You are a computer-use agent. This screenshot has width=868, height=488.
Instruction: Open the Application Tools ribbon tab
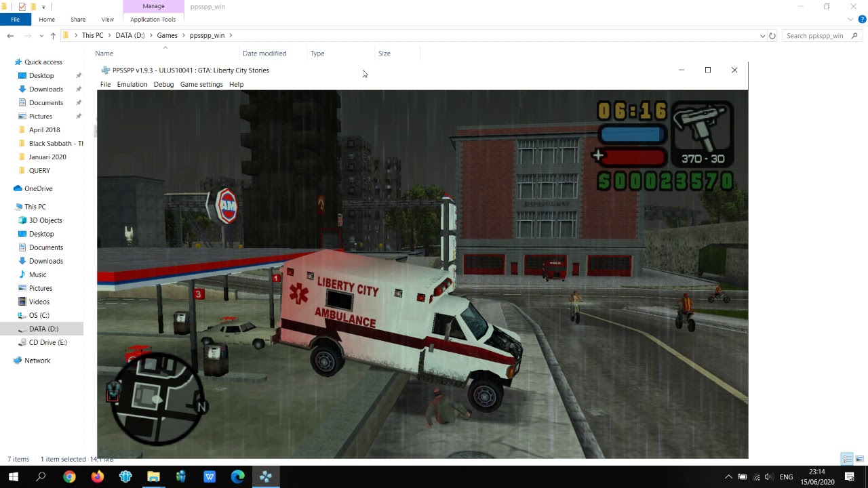click(x=153, y=20)
